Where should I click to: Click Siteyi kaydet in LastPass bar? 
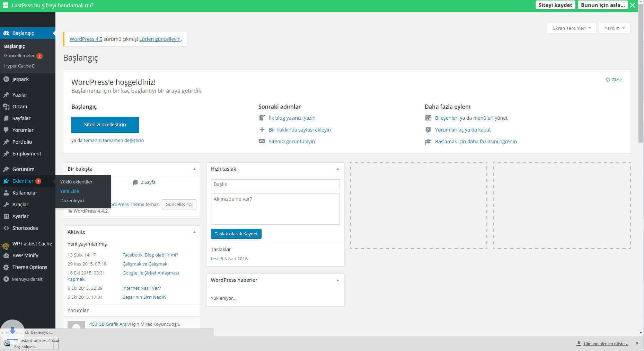click(x=555, y=5)
